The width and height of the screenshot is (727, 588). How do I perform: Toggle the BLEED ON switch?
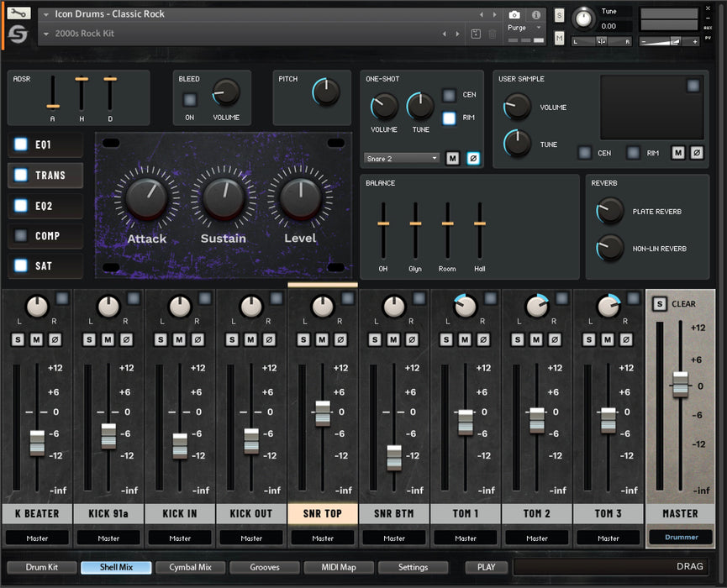[x=189, y=98]
